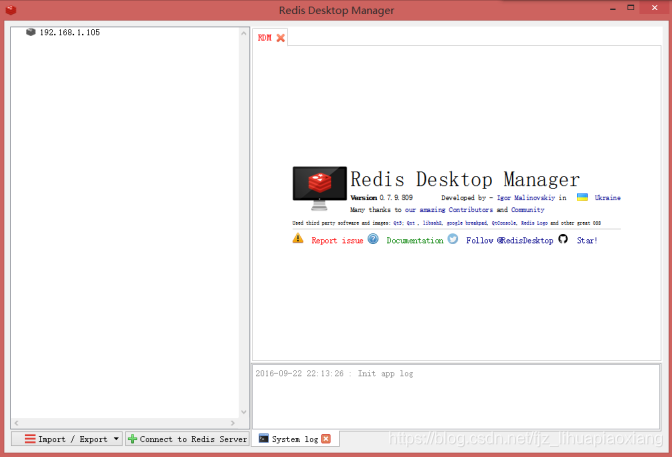Screen dimensions: 672x457
Task: Maximize the Redis Desktop Manager window
Action: (x=630, y=8)
